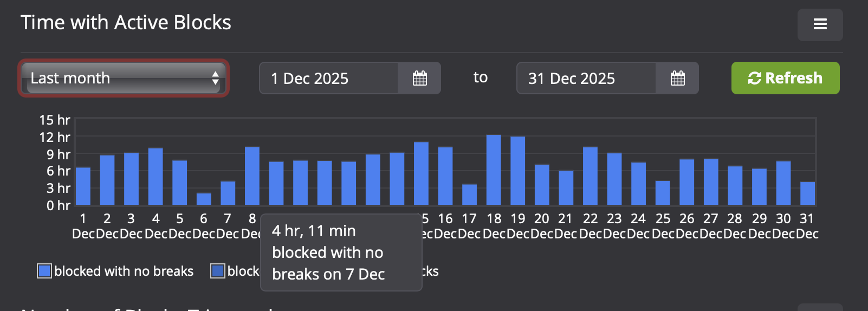The image size is (868, 311).
Task: Toggle the second legend series swatch
Action: [x=218, y=271]
